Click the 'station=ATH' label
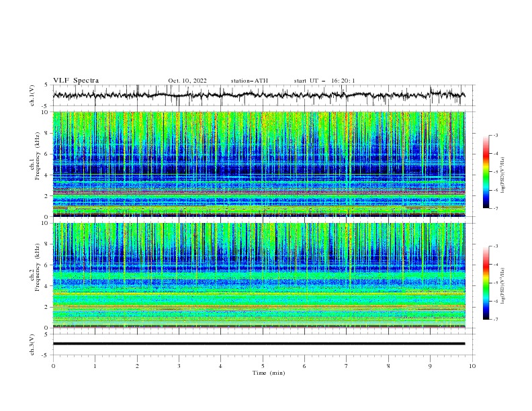 (x=249, y=81)
